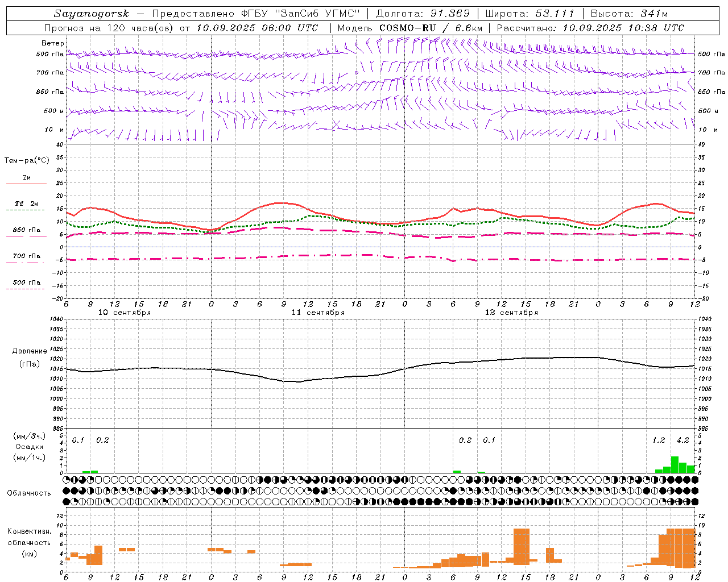Select the 'Широта: 53.111' header field

click(530, 14)
